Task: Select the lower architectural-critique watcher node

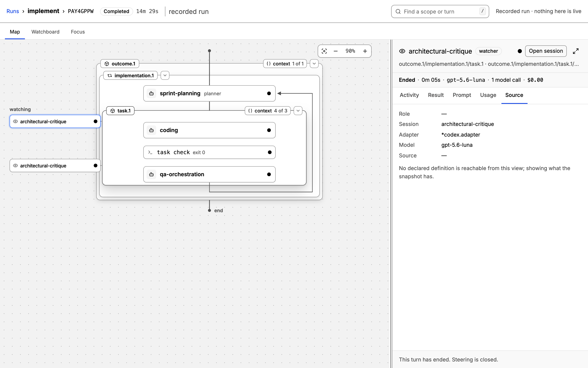Action: [x=55, y=166]
